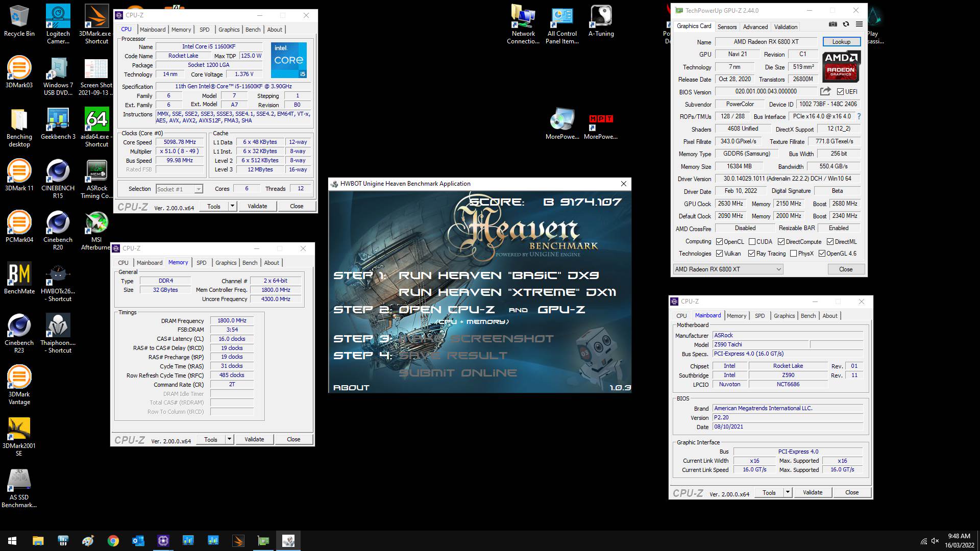
Task: Open MorePowerTool MPT desktop icon
Action: click(601, 124)
